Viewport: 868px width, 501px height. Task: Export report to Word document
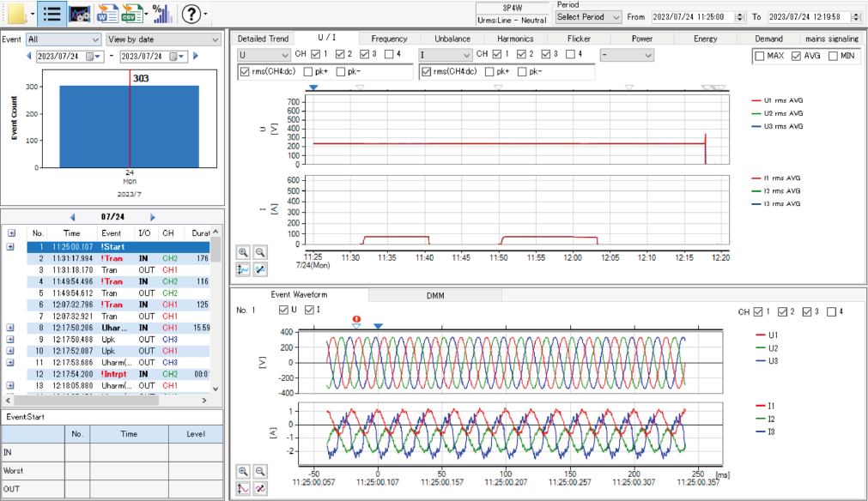point(106,14)
